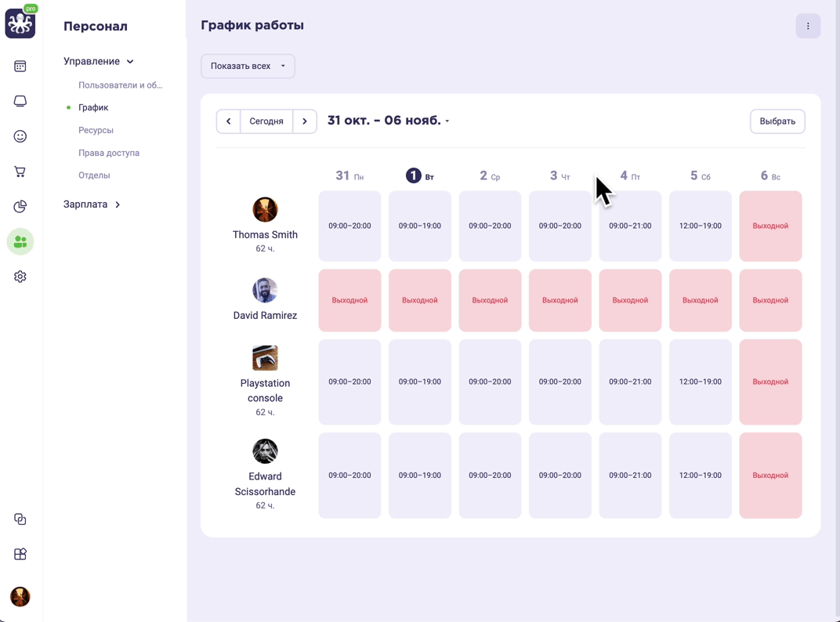Screen dimensions: 840x622
Task: Open the three-dot options menu
Action: click(x=808, y=26)
